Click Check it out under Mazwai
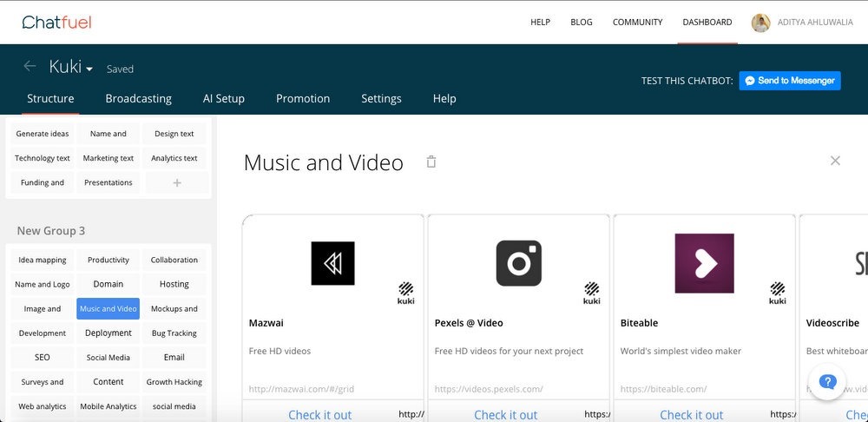 point(319,414)
